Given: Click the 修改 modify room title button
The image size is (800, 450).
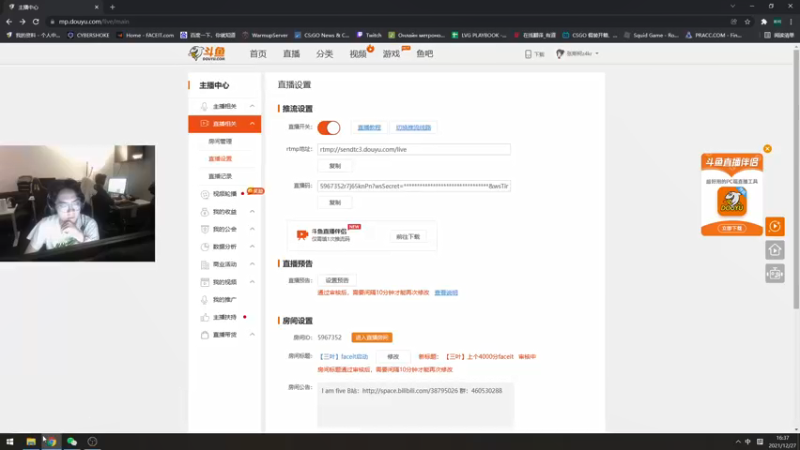Looking at the screenshot, I should coord(393,357).
